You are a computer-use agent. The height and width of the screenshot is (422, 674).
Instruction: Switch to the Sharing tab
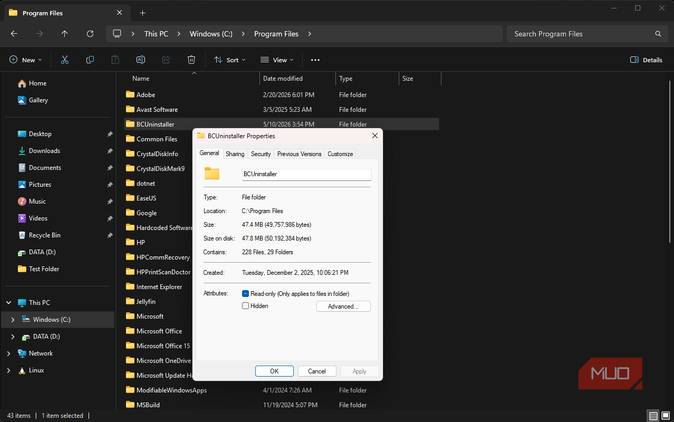pyautogui.click(x=235, y=154)
